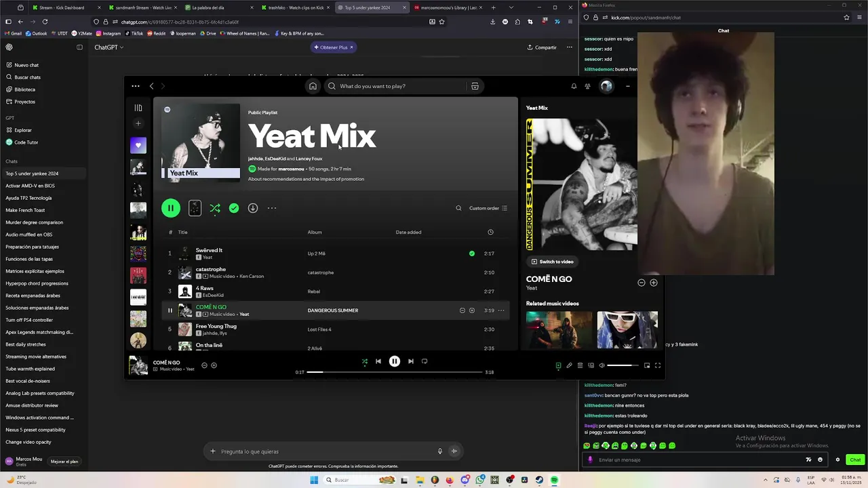Toggle saved checkmark on Swërved It row

(x=472, y=253)
